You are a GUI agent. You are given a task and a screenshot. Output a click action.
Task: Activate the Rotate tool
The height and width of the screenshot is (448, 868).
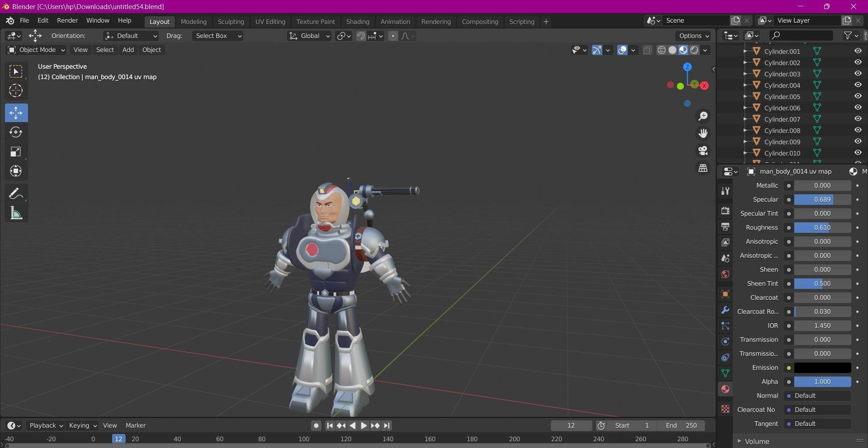(x=16, y=132)
